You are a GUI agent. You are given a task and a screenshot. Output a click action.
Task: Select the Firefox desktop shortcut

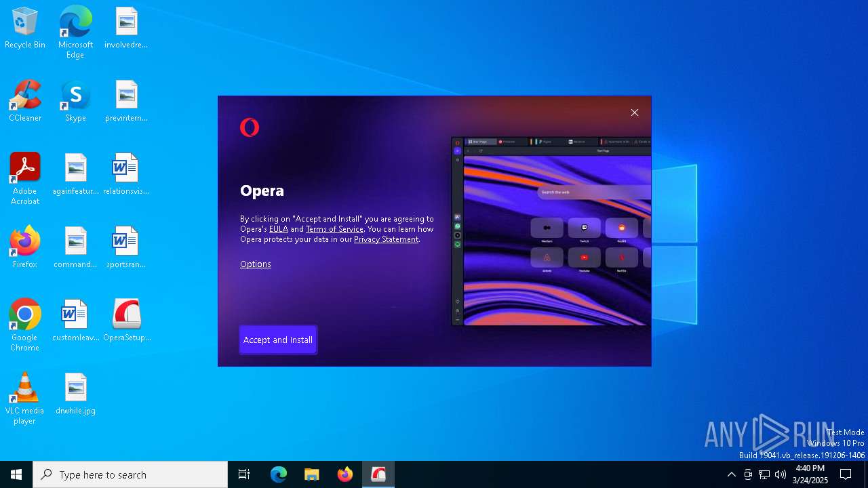pos(25,247)
